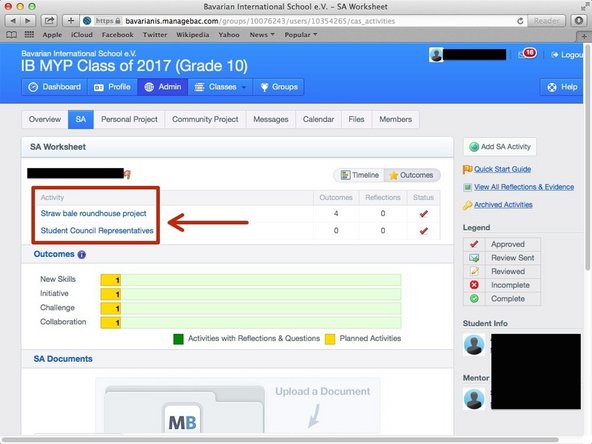Open the Messages tab
This screenshot has height=444, width=592.
point(271,119)
